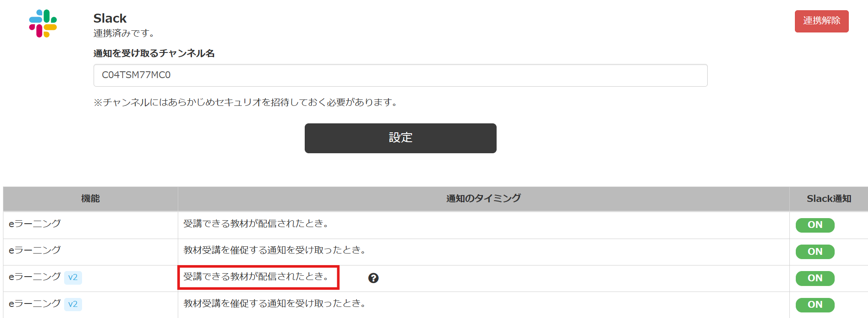Click the v2 badge in last row
868x318 pixels.
click(x=73, y=304)
